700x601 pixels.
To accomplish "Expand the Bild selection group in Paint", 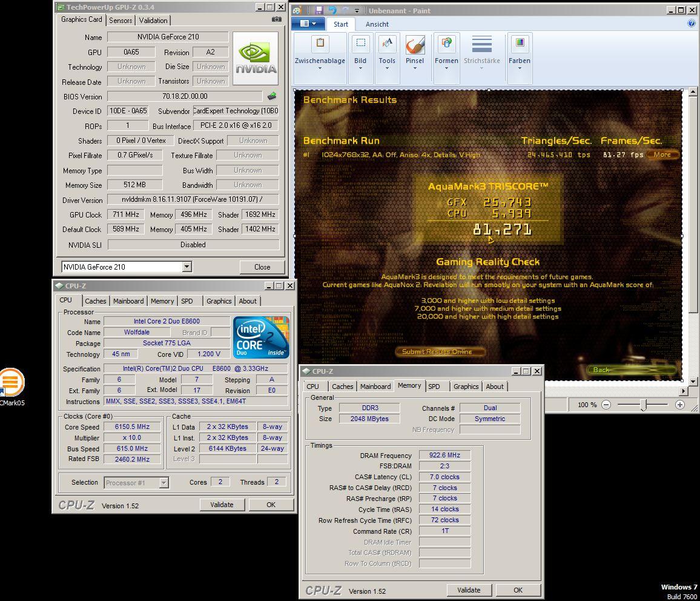I will coord(360,58).
